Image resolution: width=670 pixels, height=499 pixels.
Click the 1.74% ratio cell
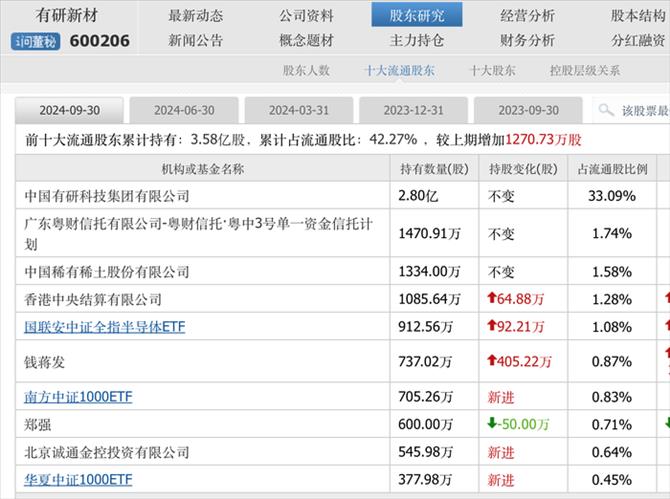[x=612, y=233]
